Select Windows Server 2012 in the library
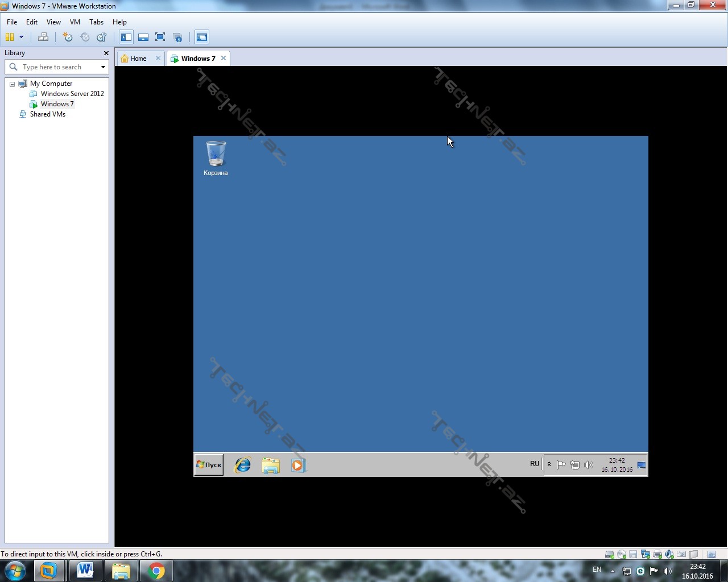Image resolution: width=728 pixels, height=582 pixels. (72, 94)
